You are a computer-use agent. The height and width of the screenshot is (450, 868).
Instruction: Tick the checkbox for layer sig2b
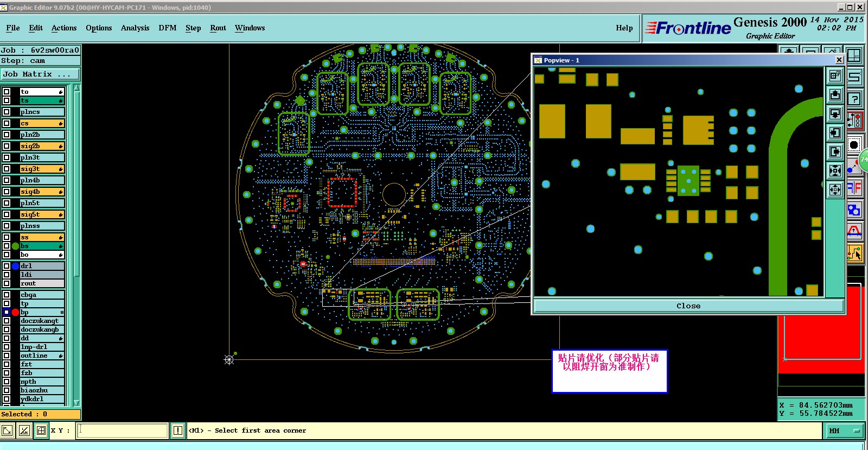click(x=7, y=146)
